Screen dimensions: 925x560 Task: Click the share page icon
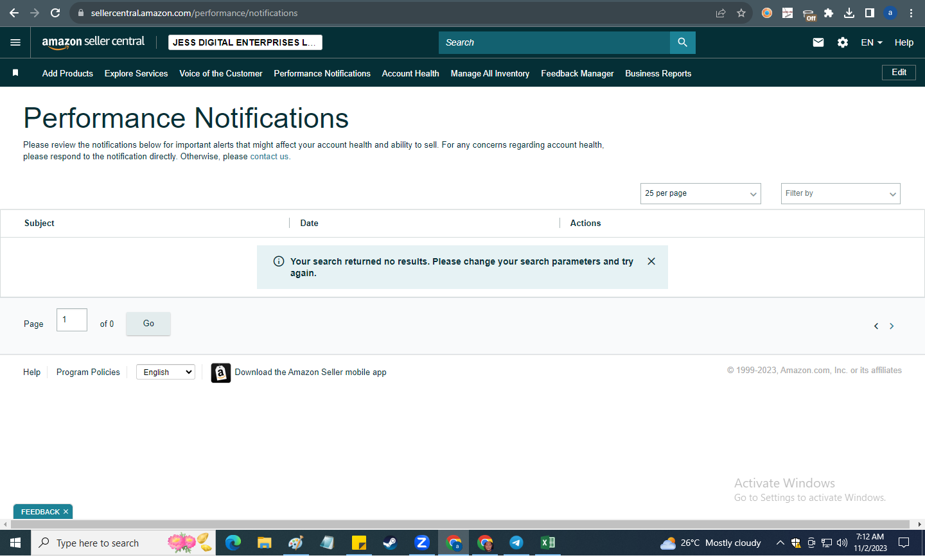tap(721, 13)
